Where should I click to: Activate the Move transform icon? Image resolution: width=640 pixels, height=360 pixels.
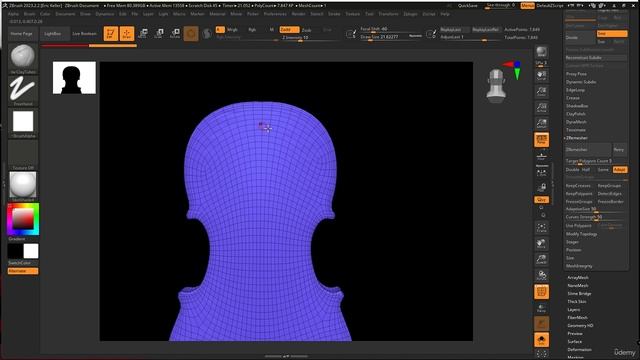143,33
